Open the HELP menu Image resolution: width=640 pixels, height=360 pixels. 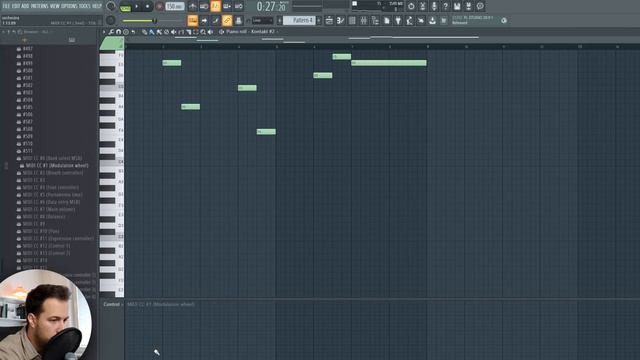click(97, 6)
